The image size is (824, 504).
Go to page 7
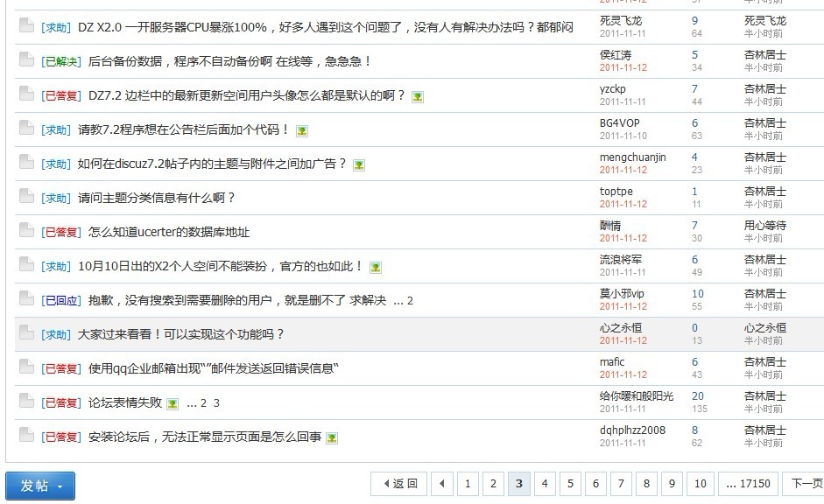[x=621, y=484]
